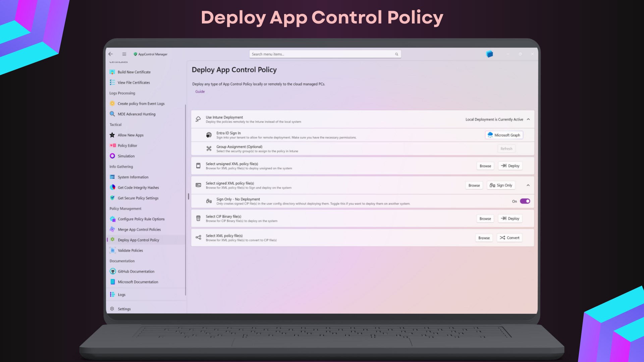Screen dimensions: 644x362
Task: Click Convert button for XML policy files
Action: (x=509, y=238)
